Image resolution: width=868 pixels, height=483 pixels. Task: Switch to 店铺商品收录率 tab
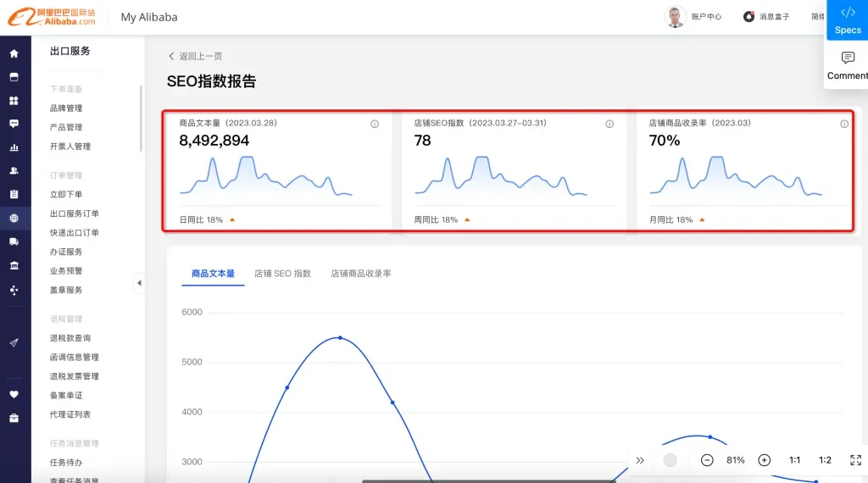[360, 274]
